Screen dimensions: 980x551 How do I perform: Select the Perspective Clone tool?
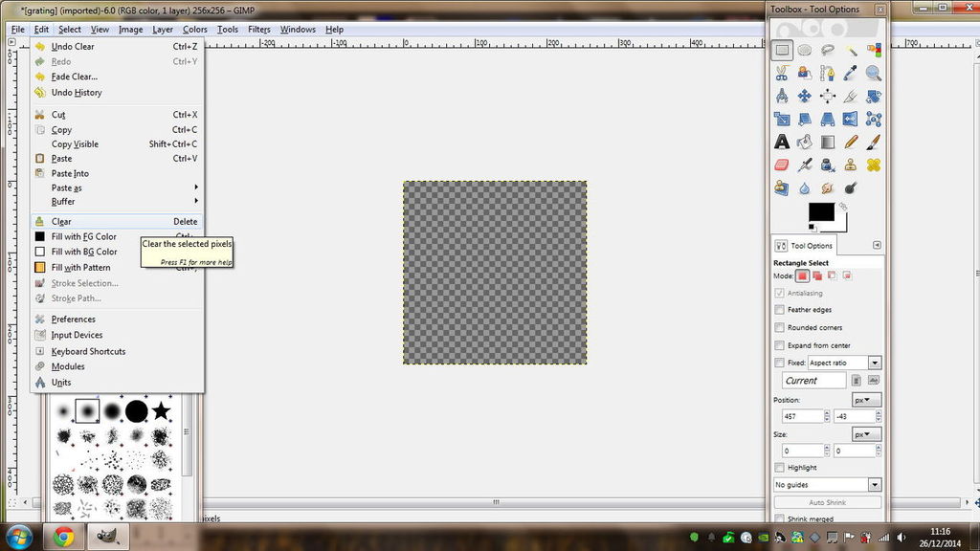click(x=782, y=188)
